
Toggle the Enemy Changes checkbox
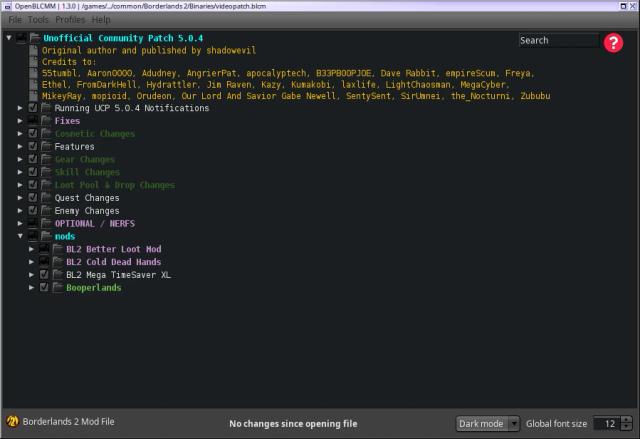pos(34,211)
